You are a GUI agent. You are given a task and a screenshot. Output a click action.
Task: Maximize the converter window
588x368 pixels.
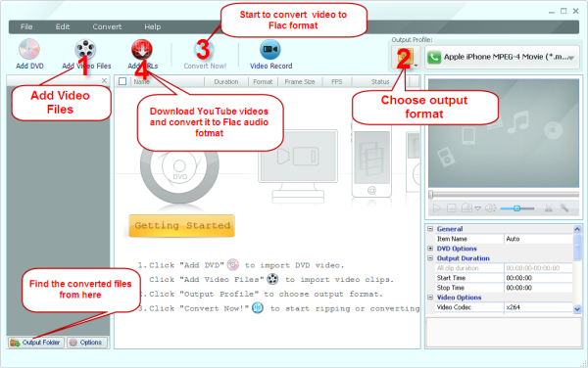coord(563,11)
